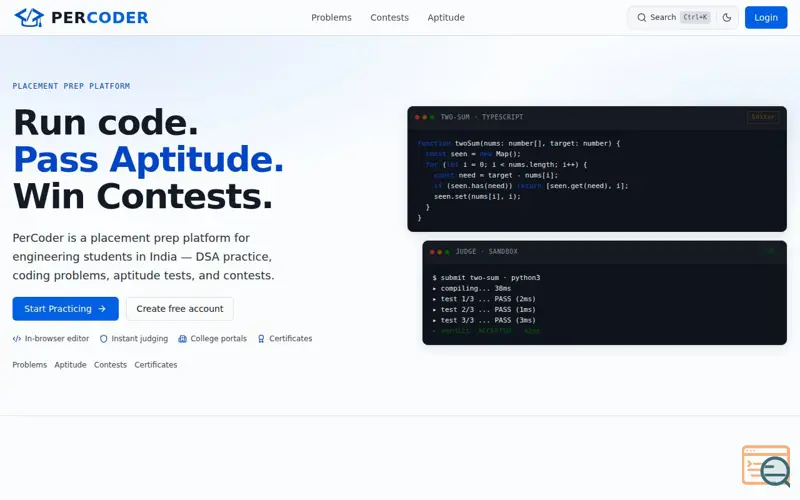Click the Ctrl+K shortcut badge
This screenshot has width=800, height=500.
[695, 17]
